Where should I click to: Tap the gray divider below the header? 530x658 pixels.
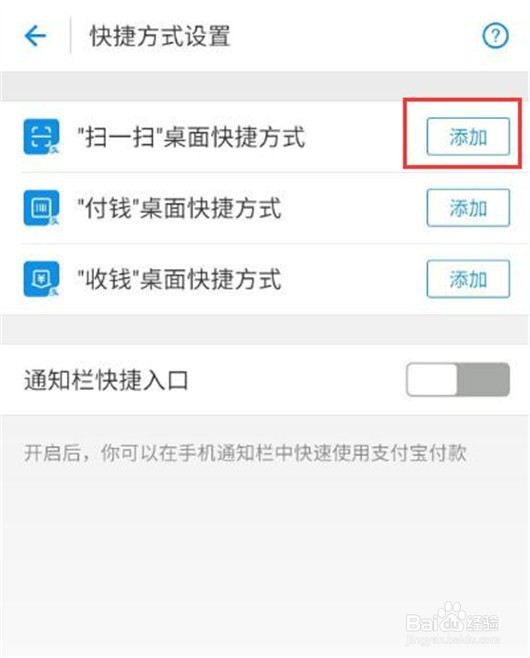[x=265, y=86]
